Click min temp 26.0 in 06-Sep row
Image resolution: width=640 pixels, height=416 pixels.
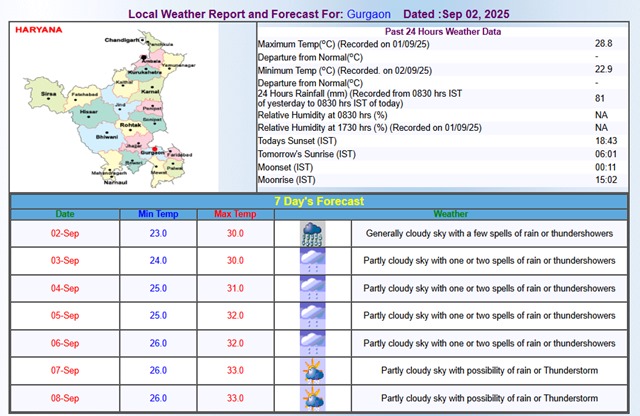click(x=158, y=343)
